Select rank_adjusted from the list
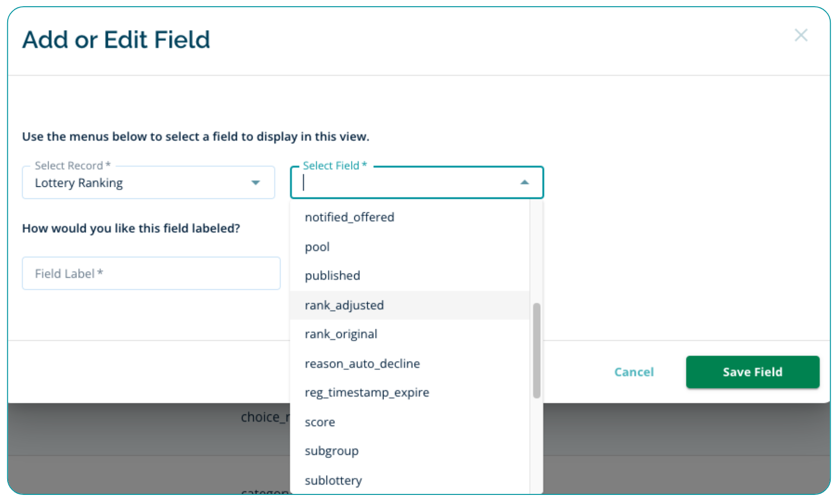This screenshot has width=837, height=504. 344,305
